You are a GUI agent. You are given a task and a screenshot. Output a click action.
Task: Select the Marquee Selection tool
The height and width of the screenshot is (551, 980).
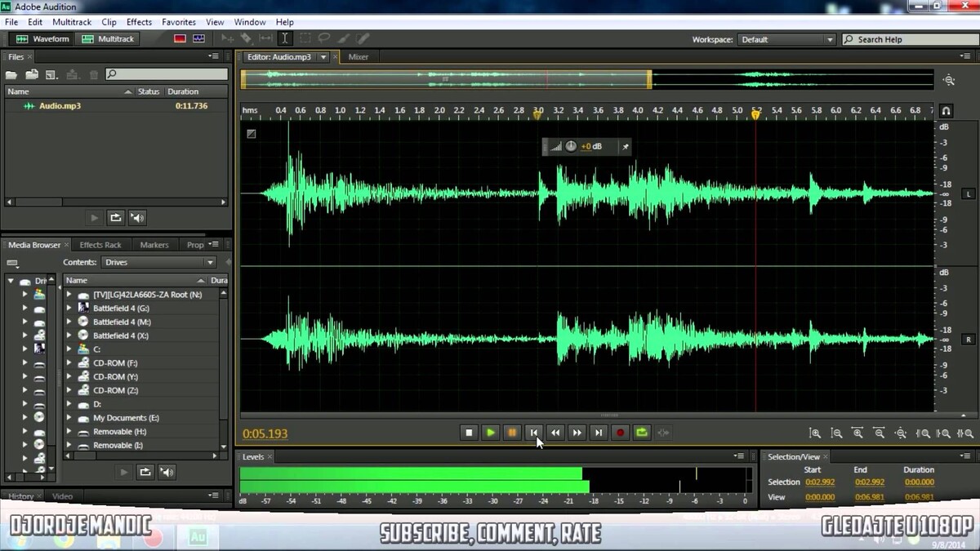305,38
